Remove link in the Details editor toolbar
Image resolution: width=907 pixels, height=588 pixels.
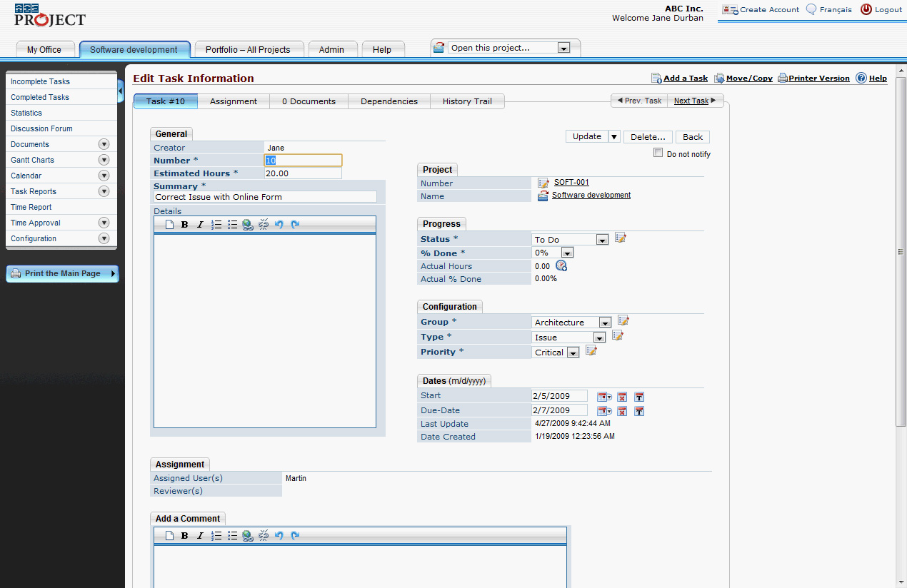point(264,225)
